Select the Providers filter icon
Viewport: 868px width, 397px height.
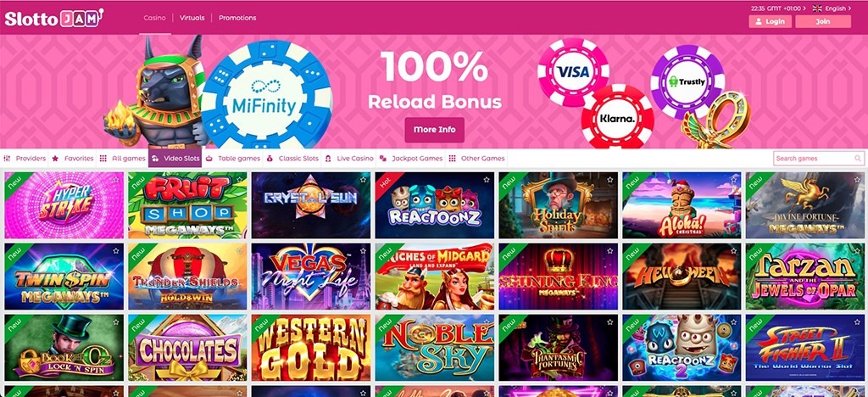[7, 159]
